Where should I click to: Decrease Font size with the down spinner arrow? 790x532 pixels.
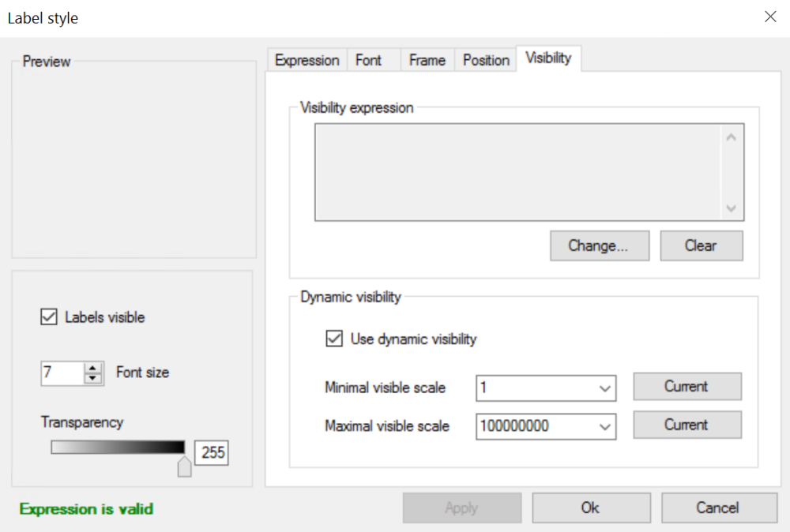pyautogui.click(x=91, y=377)
